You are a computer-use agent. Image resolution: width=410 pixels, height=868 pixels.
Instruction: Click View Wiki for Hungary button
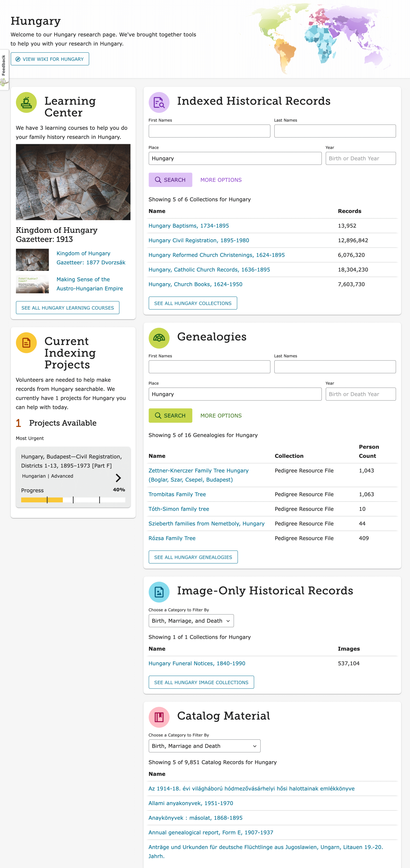coord(50,59)
